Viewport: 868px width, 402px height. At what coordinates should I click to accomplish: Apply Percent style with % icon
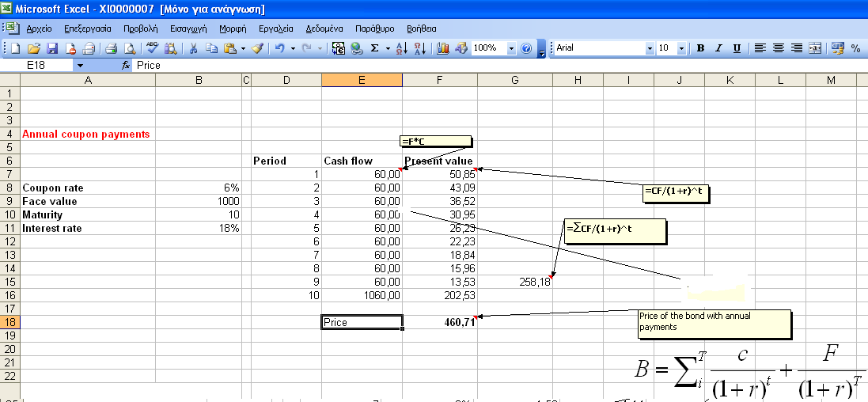pos(855,48)
